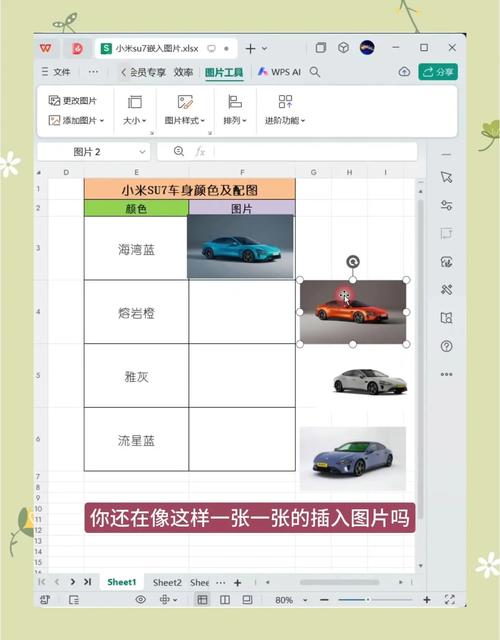The height and width of the screenshot is (640, 500).
Task: Open the more options ellipsis beside 文件
Action: [93, 72]
